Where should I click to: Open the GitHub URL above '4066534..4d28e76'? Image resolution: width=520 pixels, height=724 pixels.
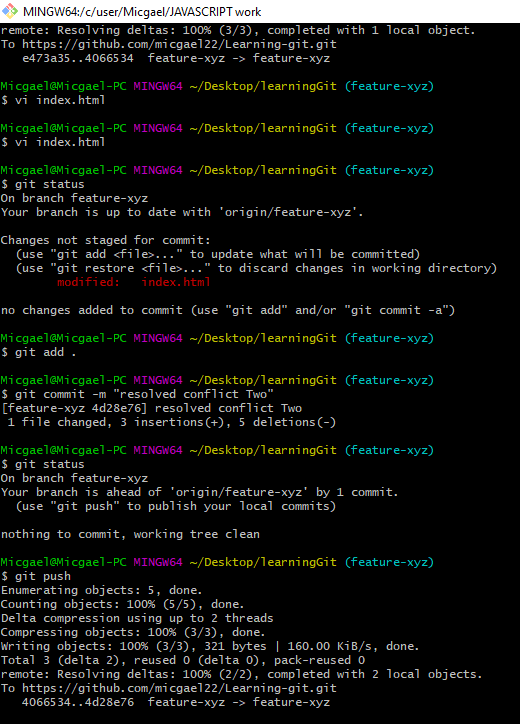coord(179,688)
